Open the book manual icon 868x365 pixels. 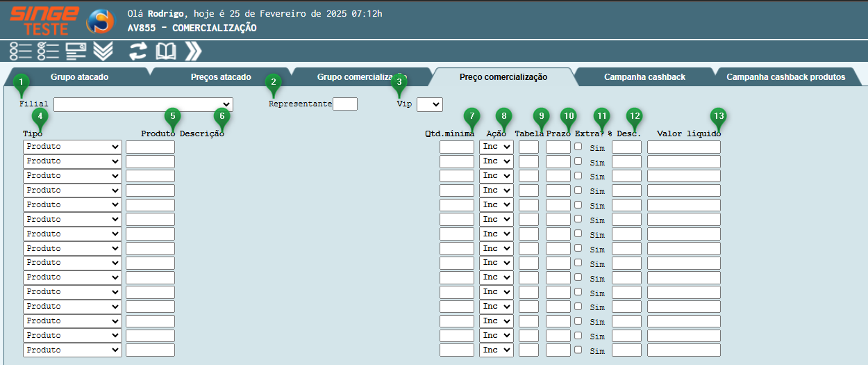point(165,51)
